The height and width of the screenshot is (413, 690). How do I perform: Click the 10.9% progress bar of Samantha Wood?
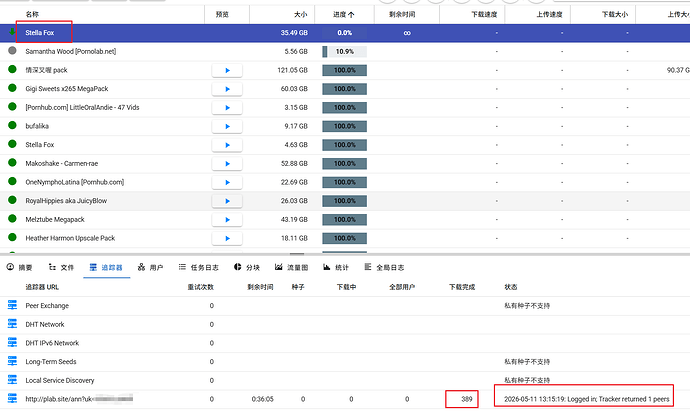tap(345, 51)
